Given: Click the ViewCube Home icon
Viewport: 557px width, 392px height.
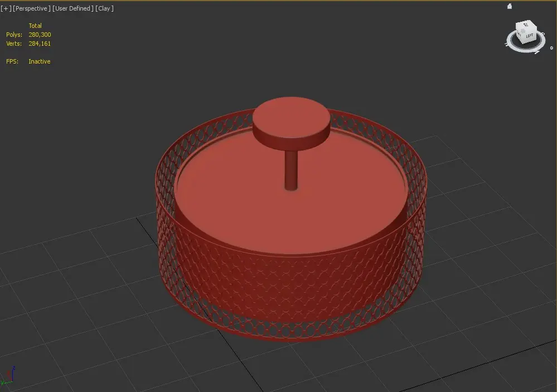Looking at the screenshot, I should coord(510,6).
